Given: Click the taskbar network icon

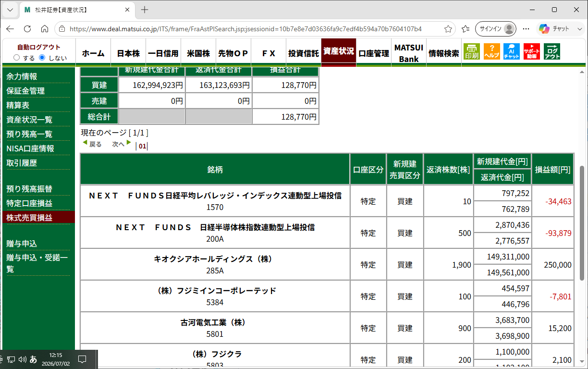Looking at the screenshot, I should click(11, 359).
